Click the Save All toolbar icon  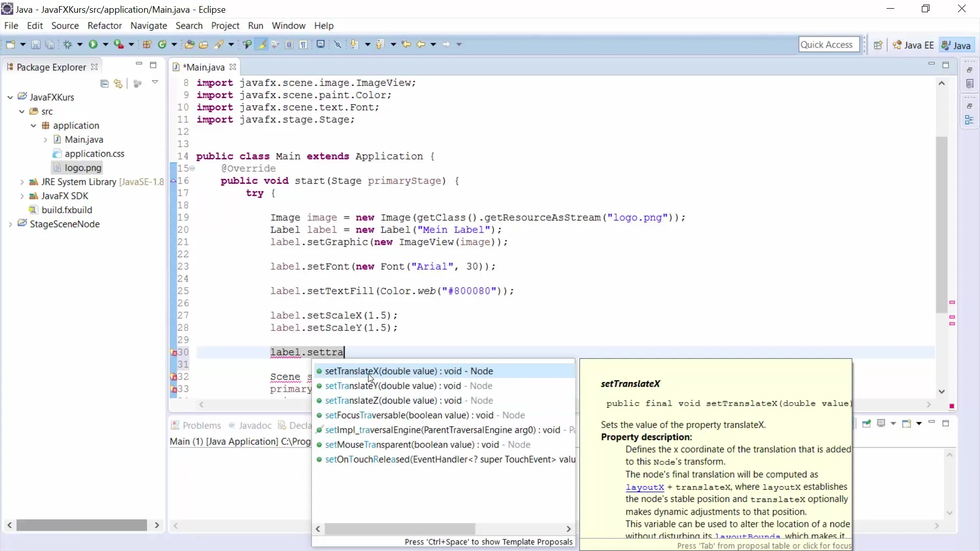[x=50, y=44]
